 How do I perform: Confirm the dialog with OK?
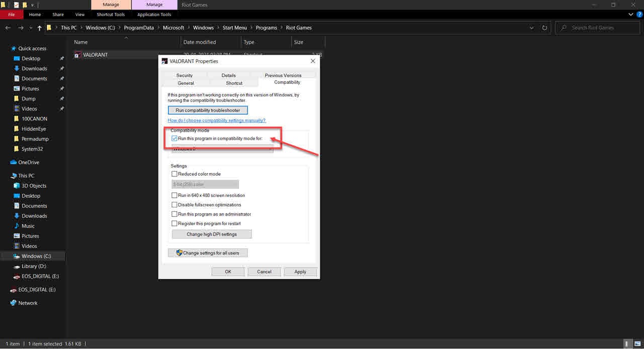coord(228,272)
